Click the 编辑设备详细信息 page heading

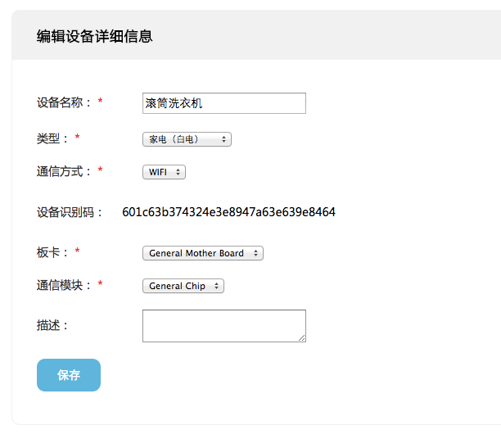[x=95, y=36]
